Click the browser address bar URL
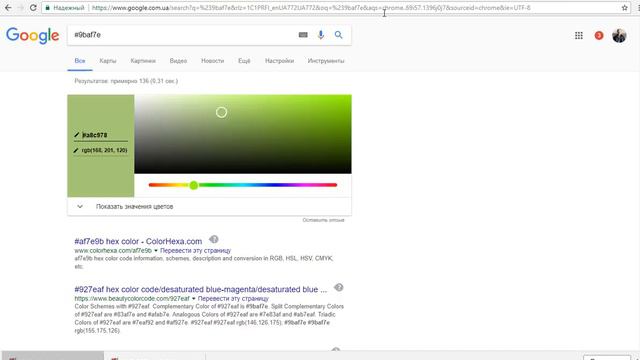The image size is (640, 360). tap(311, 8)
